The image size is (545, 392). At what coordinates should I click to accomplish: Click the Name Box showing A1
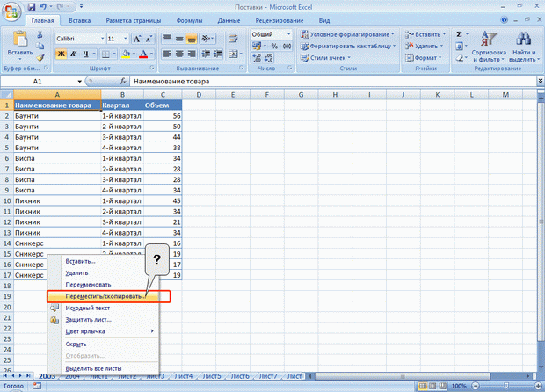click(37, 82)
